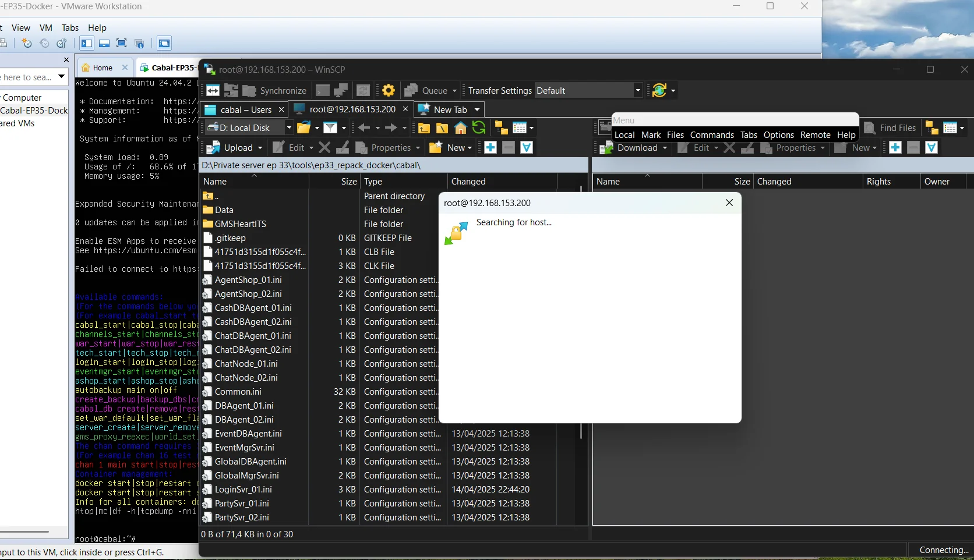
Task: Toggle the local directory tree icon
Action: pyautogui.click(x=501, y=127)
